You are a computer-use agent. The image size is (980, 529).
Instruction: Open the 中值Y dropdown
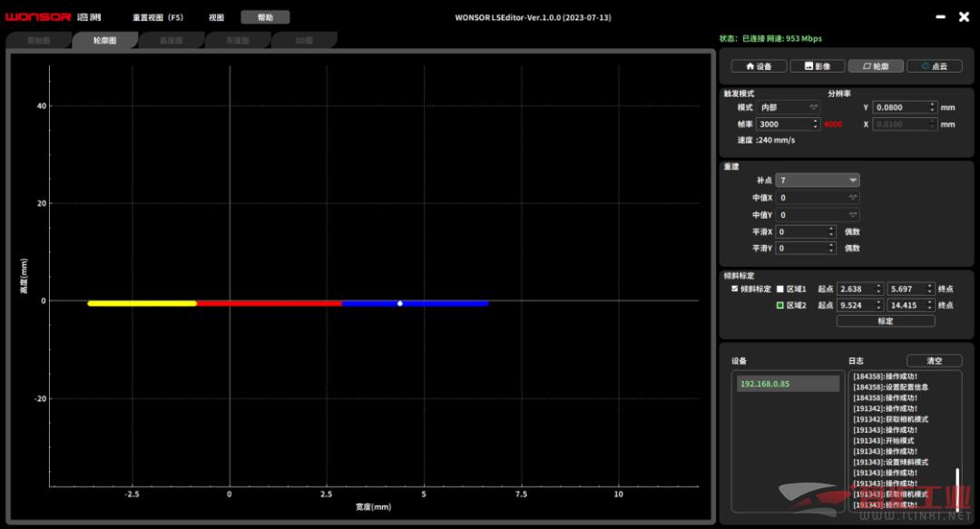click(818, 214)
